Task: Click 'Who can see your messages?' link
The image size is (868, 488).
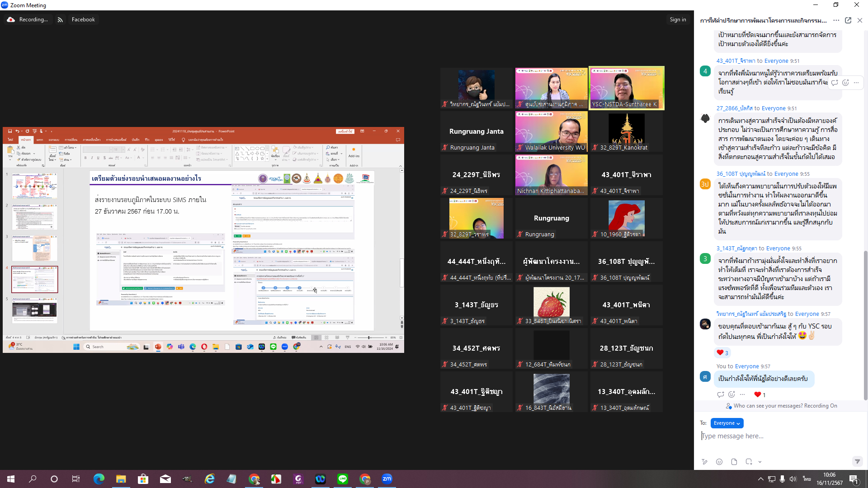Action: pos(768,406)
